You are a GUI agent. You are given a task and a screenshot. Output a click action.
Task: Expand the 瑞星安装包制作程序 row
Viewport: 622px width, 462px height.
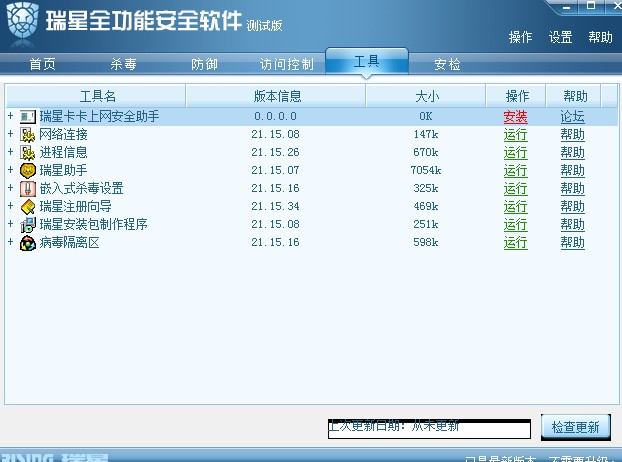pos(11,224)
